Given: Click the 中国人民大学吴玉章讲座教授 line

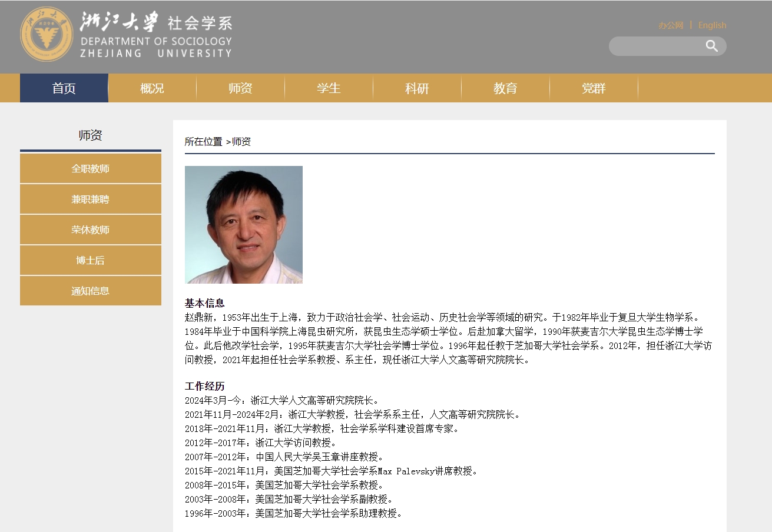Looking at the screenshot, I should tap(286, 457).
